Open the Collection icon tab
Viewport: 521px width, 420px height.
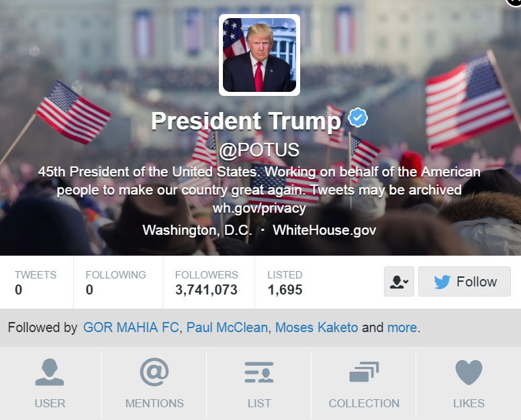pyautogui.click(x=364, y=372)
